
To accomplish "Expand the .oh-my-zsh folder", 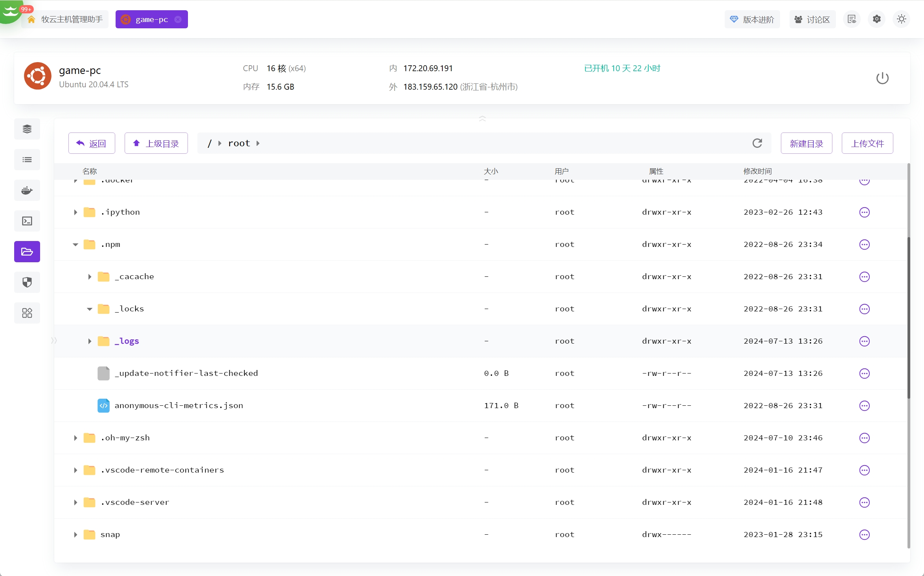I will click(75, 438).
